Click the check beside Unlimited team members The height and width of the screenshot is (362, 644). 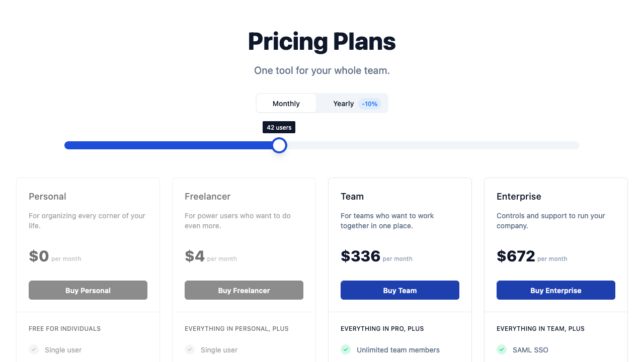pos(346,349)
